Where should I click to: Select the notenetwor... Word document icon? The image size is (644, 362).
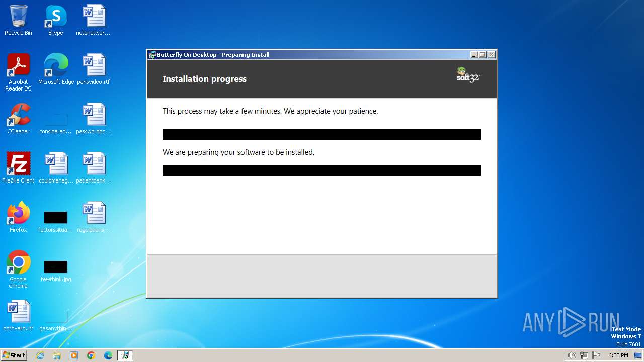pyautogui.click(x=93, y=20)
